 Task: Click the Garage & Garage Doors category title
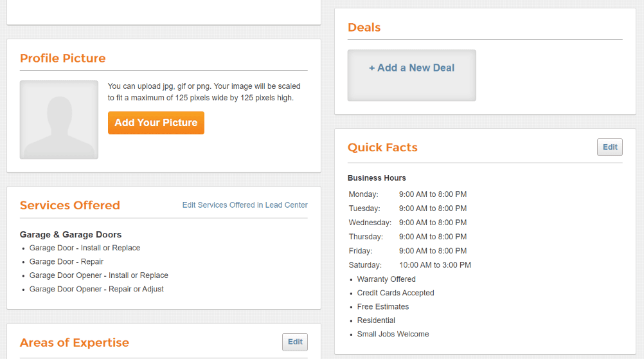(71, 234)
